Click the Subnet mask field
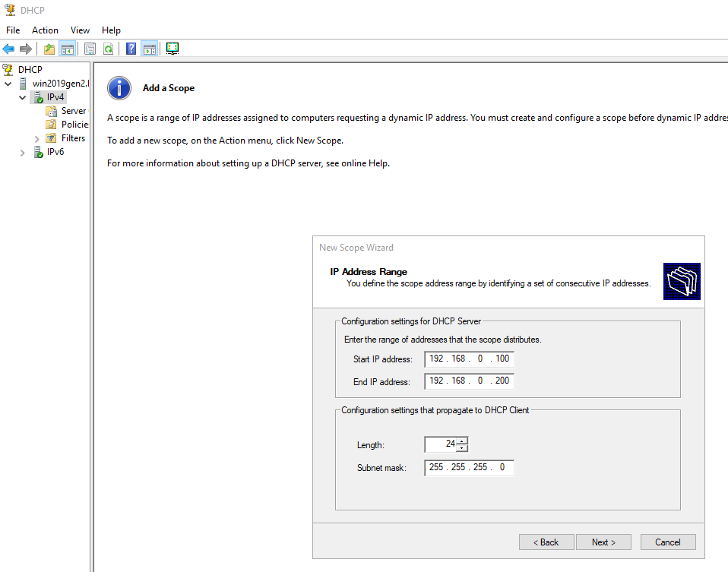The width and height of the screenshot is (728, 572). coord(469,467)
